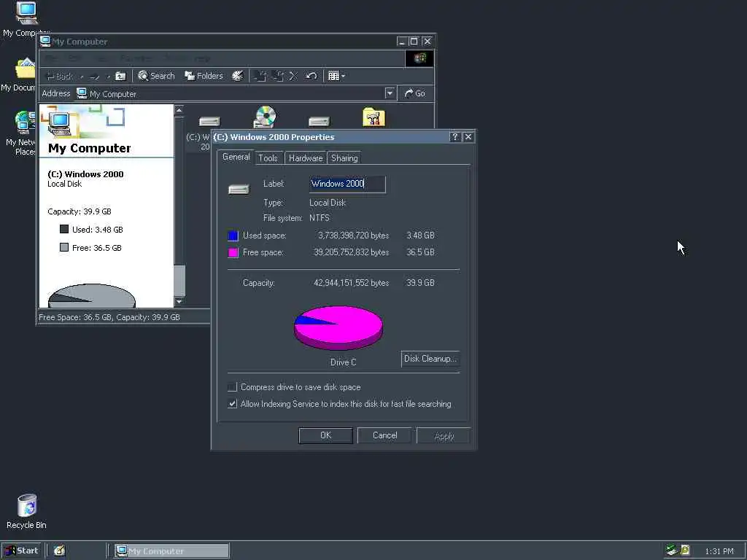Switch to General tab
The height and width of the screenshot is (560, 747).
[x=236, y=157]
